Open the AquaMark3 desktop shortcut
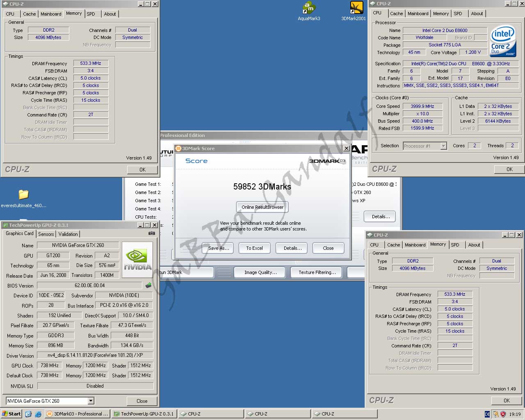 [309, 11]
